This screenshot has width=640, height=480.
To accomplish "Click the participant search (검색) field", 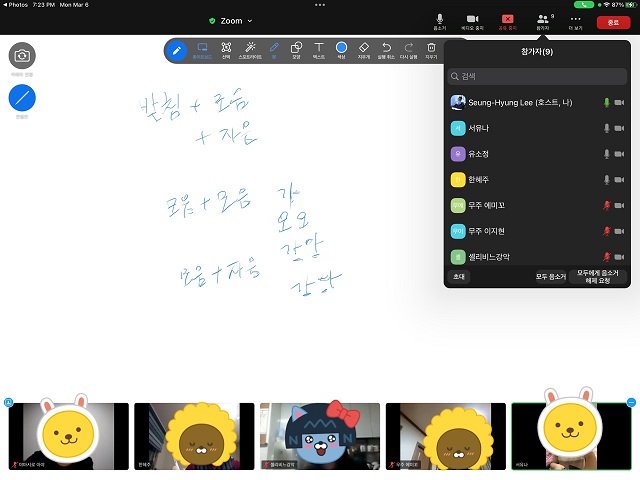I will click(537, 76).
